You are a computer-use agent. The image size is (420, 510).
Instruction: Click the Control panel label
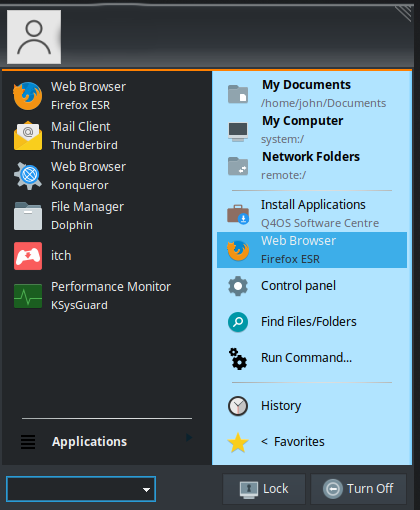[x=298, y=286]
